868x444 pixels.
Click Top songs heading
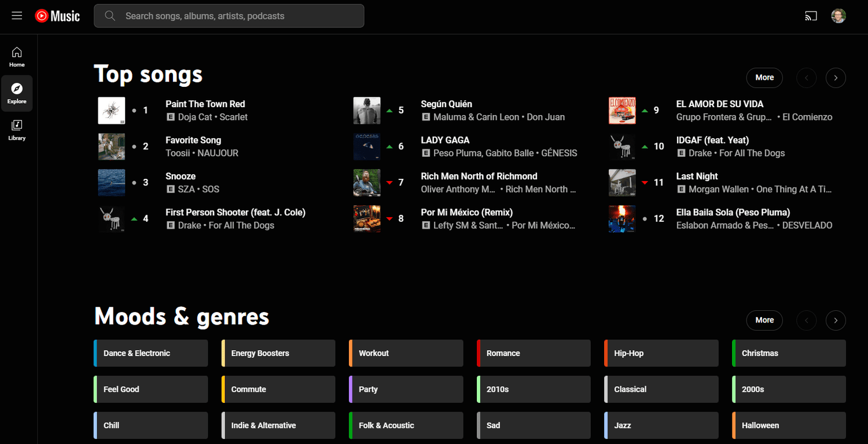[148, 74]
